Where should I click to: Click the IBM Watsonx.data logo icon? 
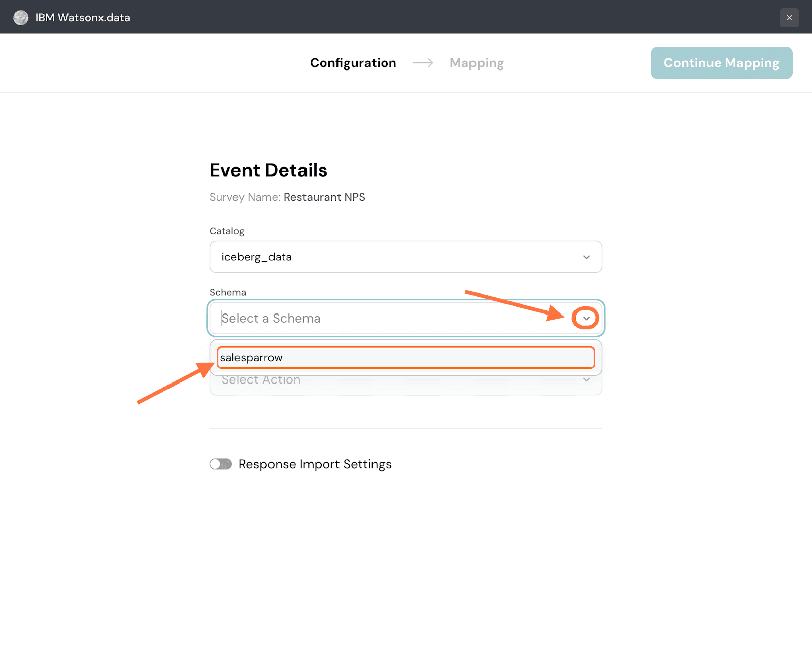point(21,18)
